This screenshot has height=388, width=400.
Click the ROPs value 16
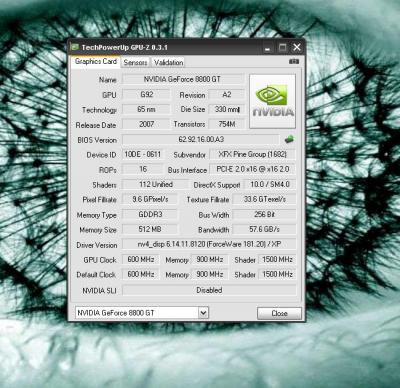click(143, 169)
